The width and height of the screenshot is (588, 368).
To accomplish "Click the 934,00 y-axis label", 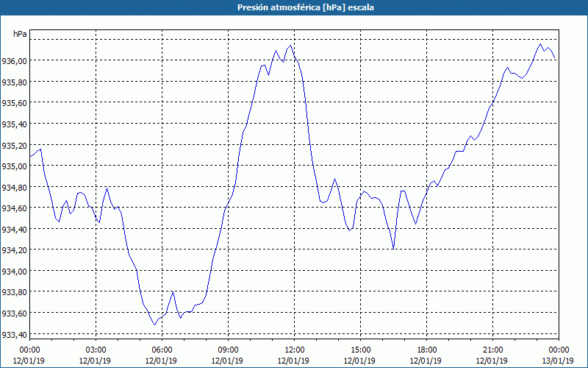I will (14, 271).
